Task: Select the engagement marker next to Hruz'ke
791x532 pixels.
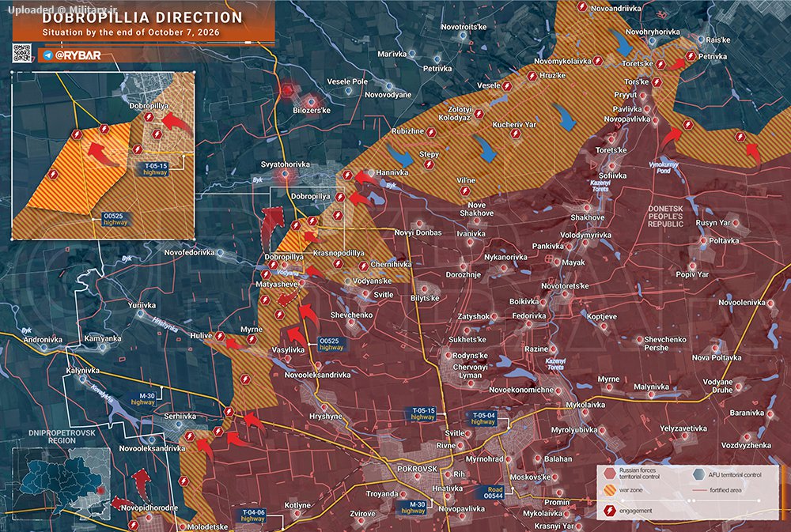Action: pos(532,76)
